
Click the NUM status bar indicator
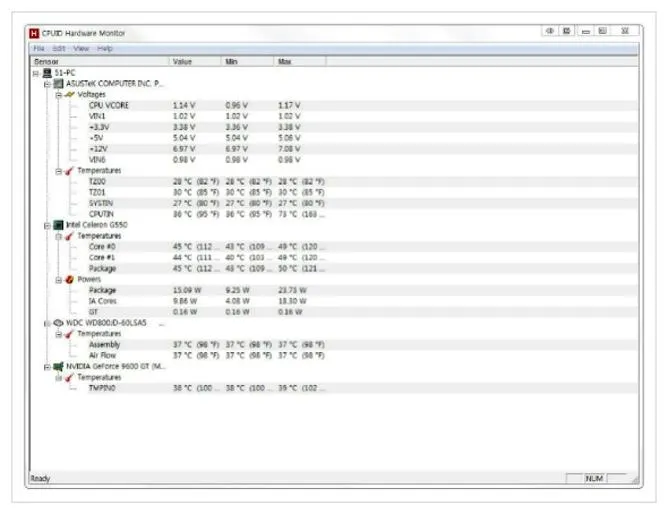point(594,479)
